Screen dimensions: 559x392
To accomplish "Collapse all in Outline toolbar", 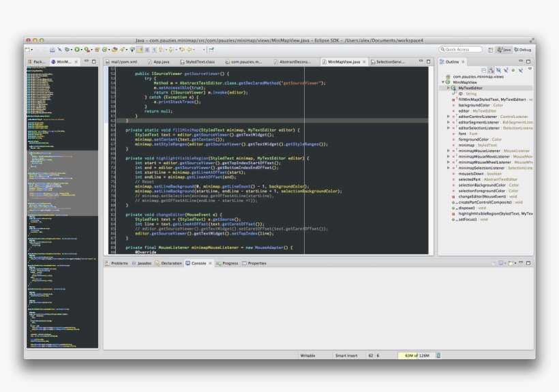I will [483, 70].
